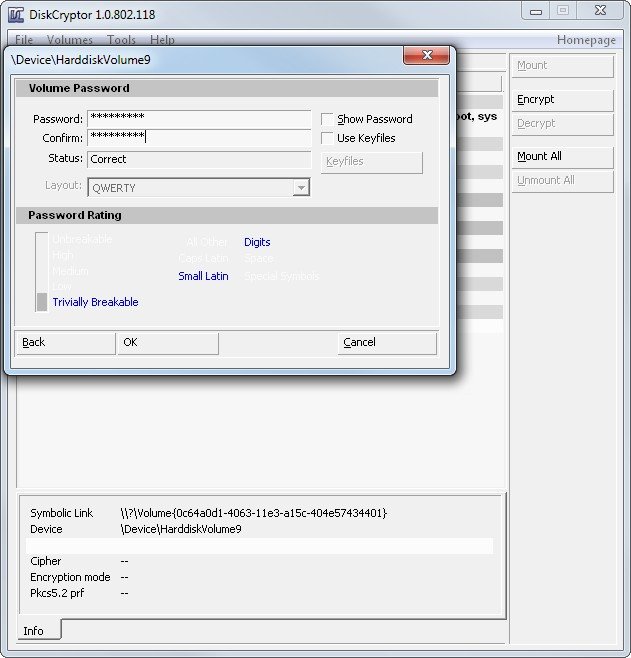631x658 pixels.
Task: Click the Status field showing Correct
Action: [199, 159]
